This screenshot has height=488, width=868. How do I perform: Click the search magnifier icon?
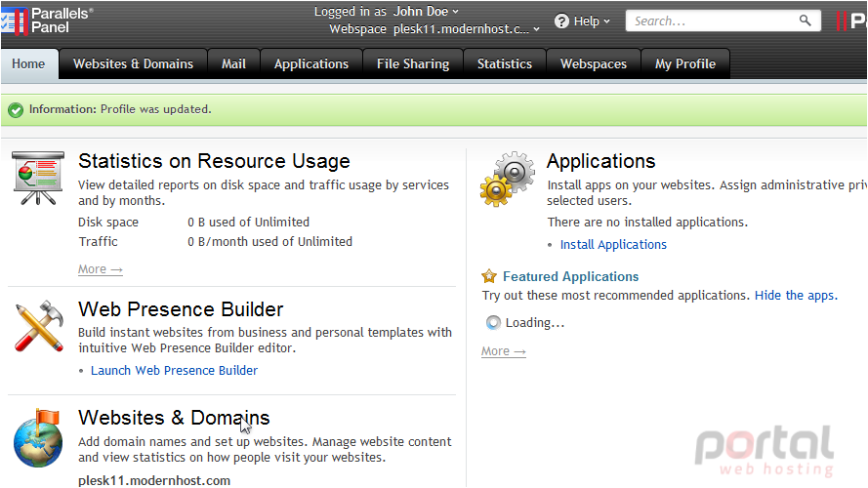coord(805,21)
